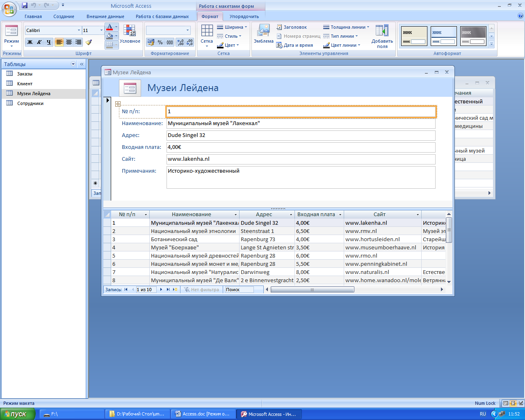Image resolution: width=525 pixels, height=420 pixels.
Task: Open the font size 11 dropdown
Action: click(101, 30)
